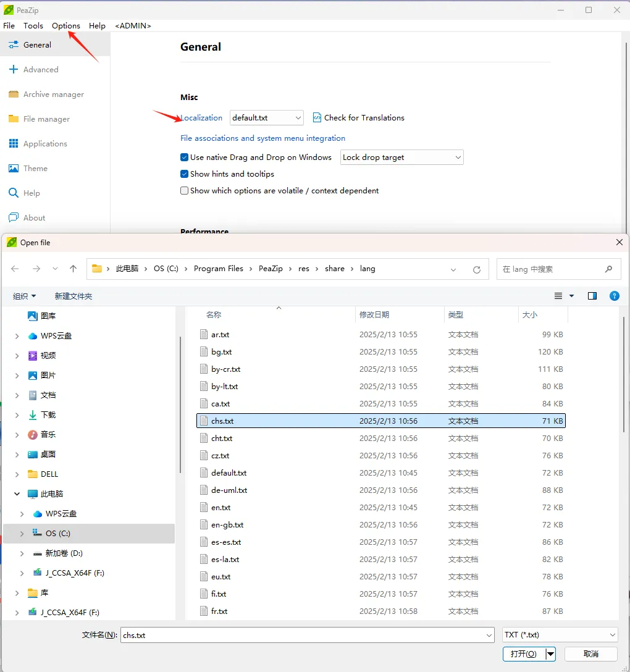Select WPS云盘 cloud icon under 此电脑
This screenshot has height=672, width=630.
38,513
